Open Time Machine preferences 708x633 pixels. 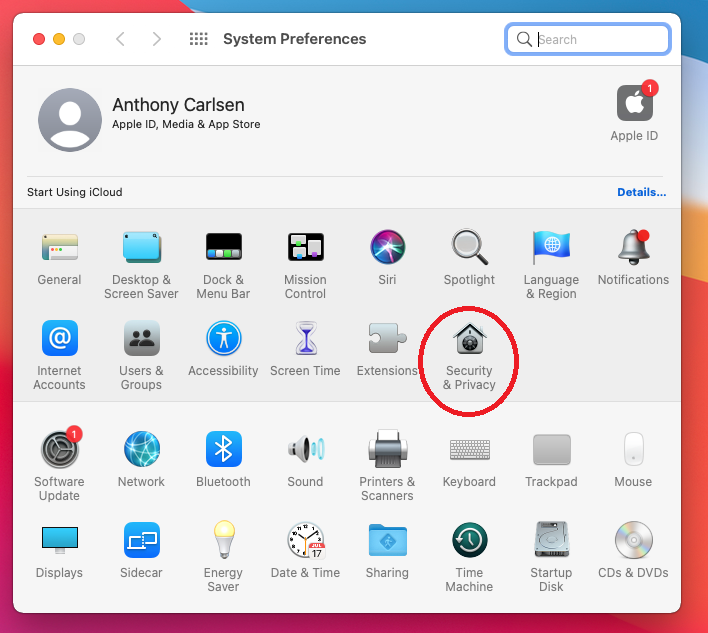pos(469,540)
